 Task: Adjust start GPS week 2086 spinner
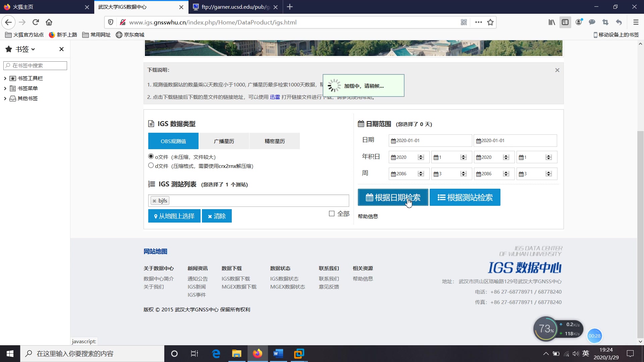coord(421,174)
